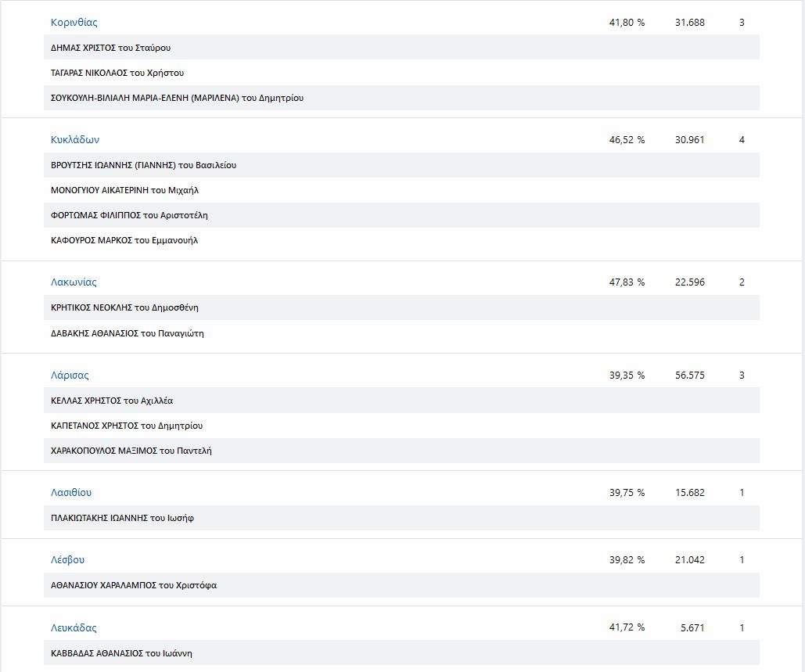This screenshot has height=672, width=805.
Task: Select the ΤΑΓΑΡΑΣ ΝΙΚΟΛΑΟΣ candidate row
Action: point(117,73)
